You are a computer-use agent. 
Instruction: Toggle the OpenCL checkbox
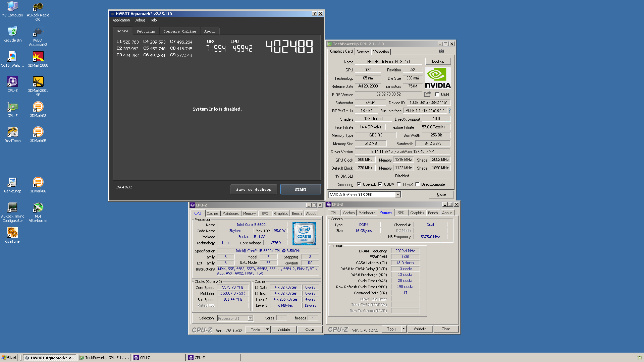click(359, 184)
